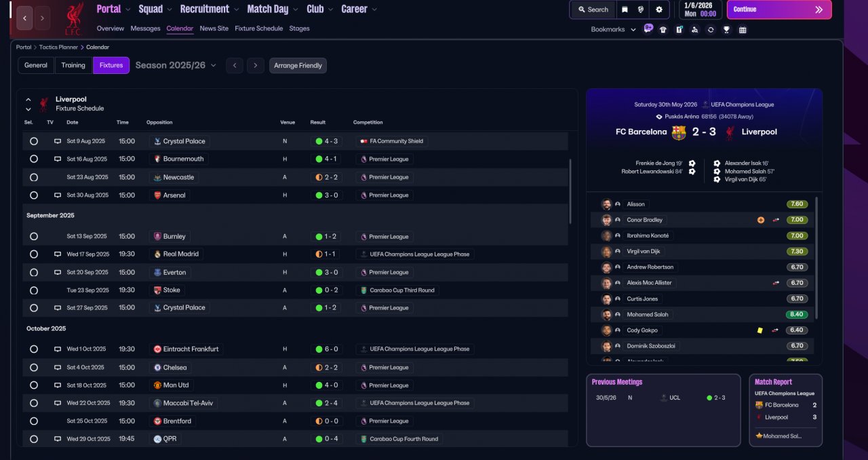This screenshot has height=460, width=868.
Task: Click the Eintracht Frankfurt club badge
Action: pos(157,349)
